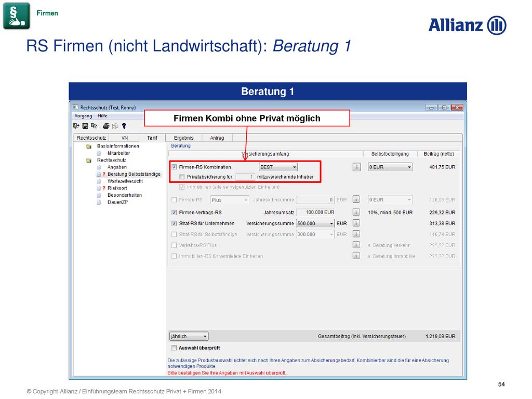This screenshot has height=399, width=532.
Task: Select Mitarbeiter in the tree
Action: [119, 153]
